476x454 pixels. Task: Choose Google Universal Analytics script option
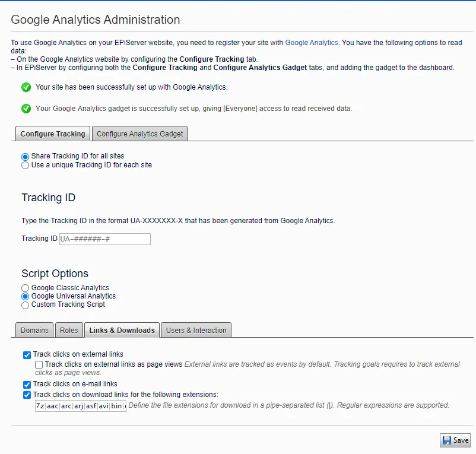pos(25,297)
